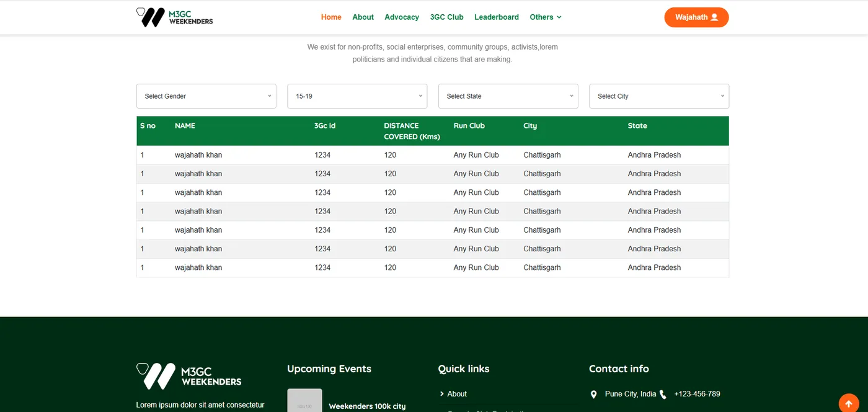Click the DISTANCE COVERED (Kms) column header
The width and height of the screenshot is (868, 412).
[x=412, y=131]
